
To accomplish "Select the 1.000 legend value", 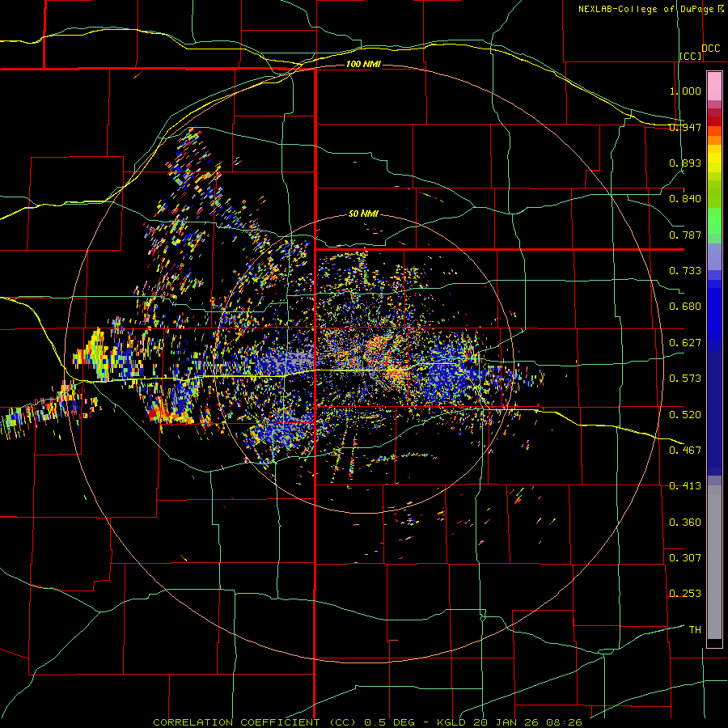I will point(685,91).
